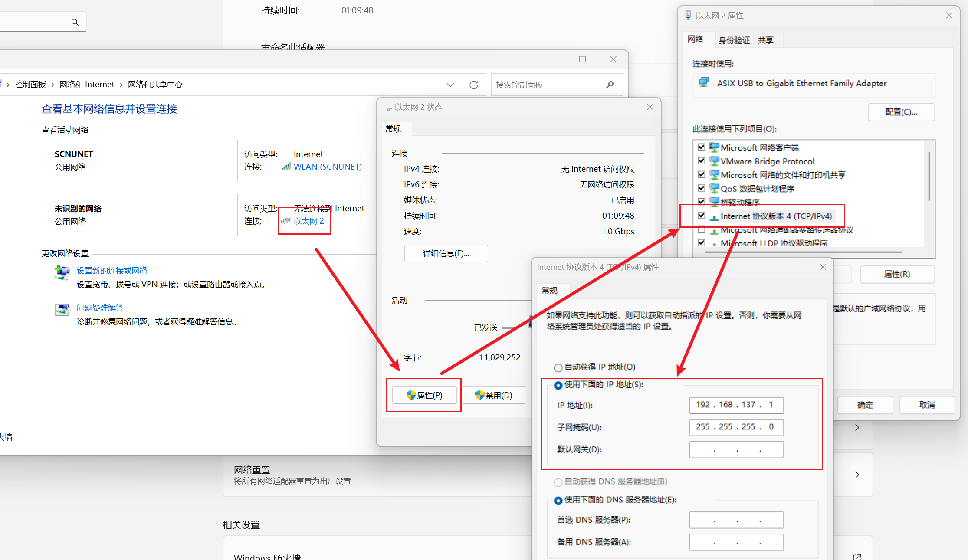Click the 详细信息(E)... button
The image size is (968, 560).
(x=446, y=253)
